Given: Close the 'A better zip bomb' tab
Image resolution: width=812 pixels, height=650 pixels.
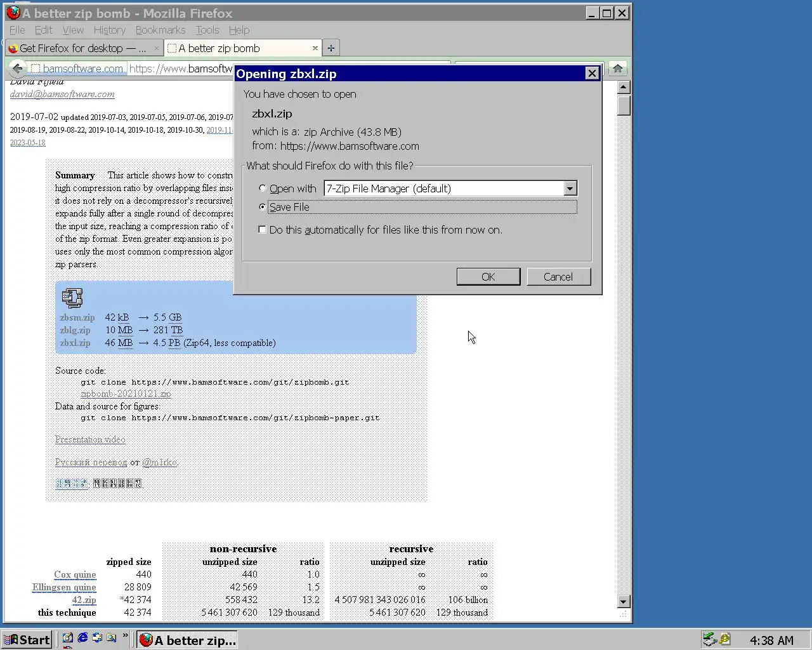Looking at the screenshot, I should pos(315,48).
